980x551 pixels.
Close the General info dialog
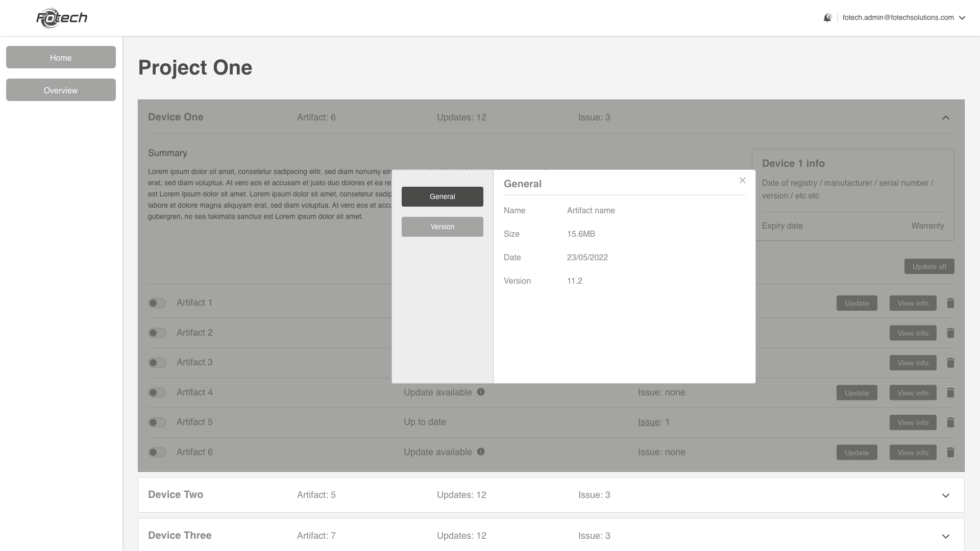[743, 181]
